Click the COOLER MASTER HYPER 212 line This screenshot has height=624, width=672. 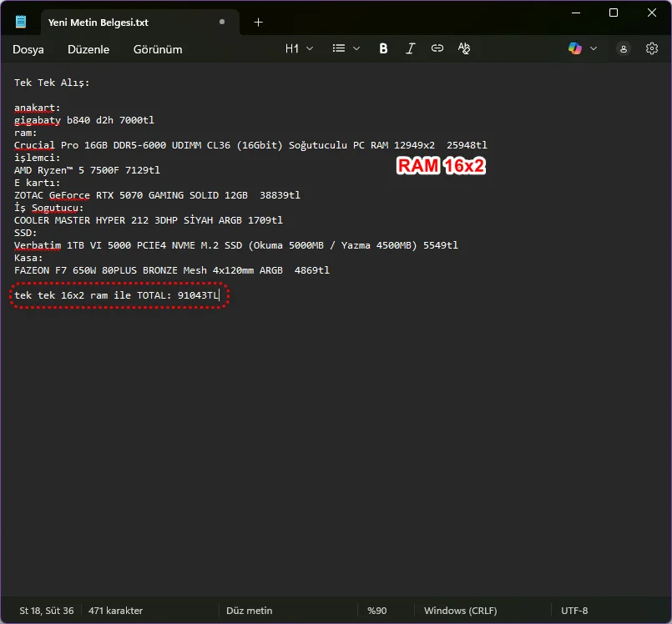[x=149, y=220]
